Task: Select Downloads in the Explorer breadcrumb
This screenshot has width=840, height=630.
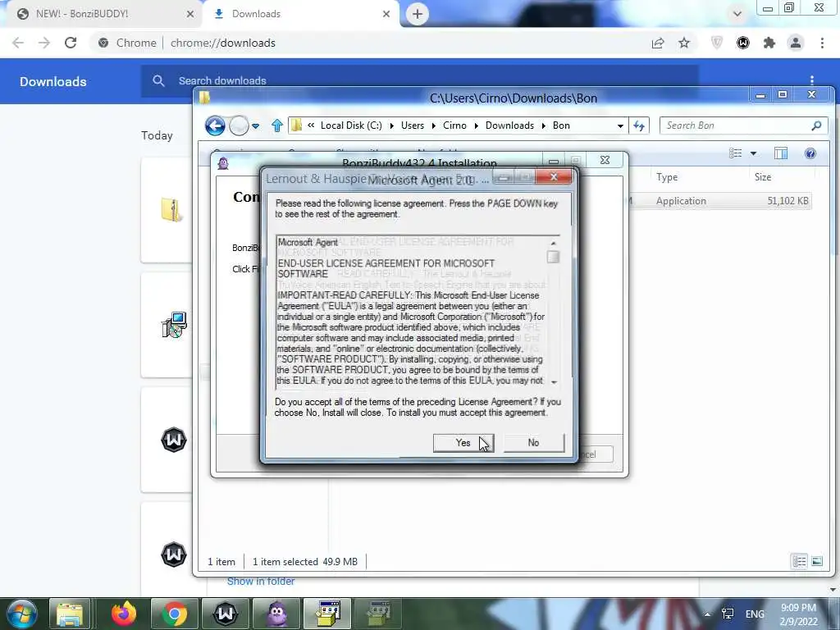Action: pyautogui.click(x=509, y=126)
